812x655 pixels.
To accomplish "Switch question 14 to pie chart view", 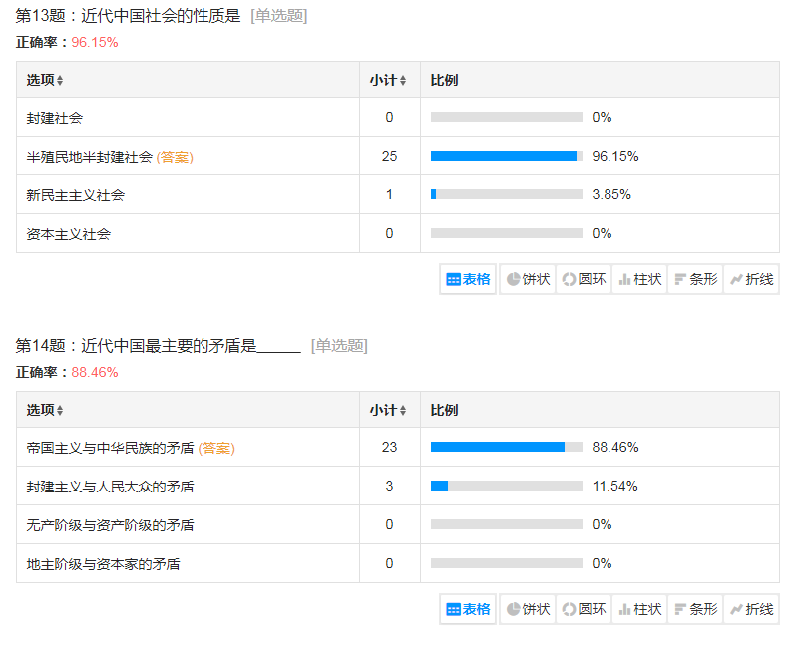I will (528, 609).
